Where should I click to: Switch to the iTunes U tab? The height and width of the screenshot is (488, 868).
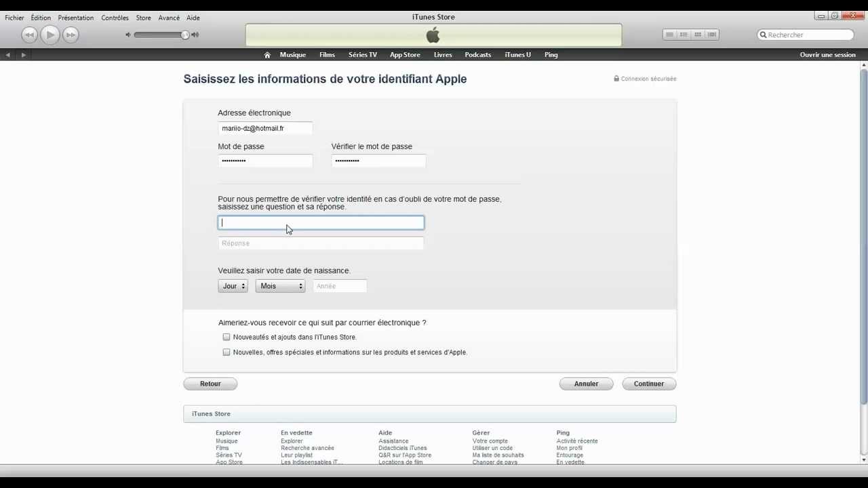click(518, 55)
